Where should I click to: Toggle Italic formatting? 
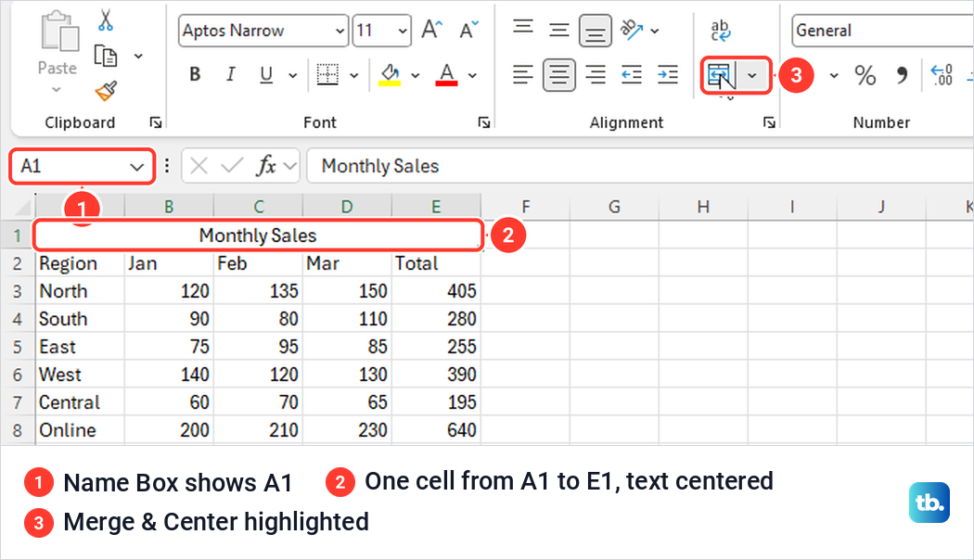click(x=230, y=74)
